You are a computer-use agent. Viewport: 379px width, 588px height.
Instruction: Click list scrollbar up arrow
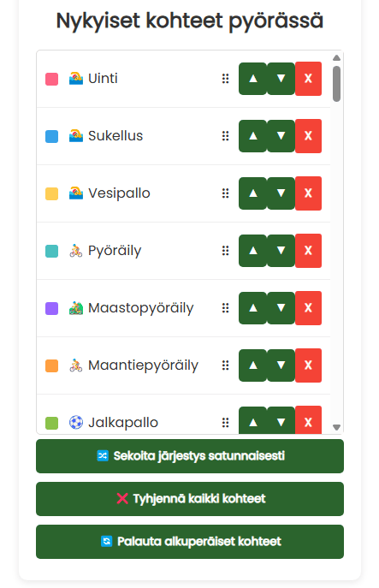click(336, 57)
